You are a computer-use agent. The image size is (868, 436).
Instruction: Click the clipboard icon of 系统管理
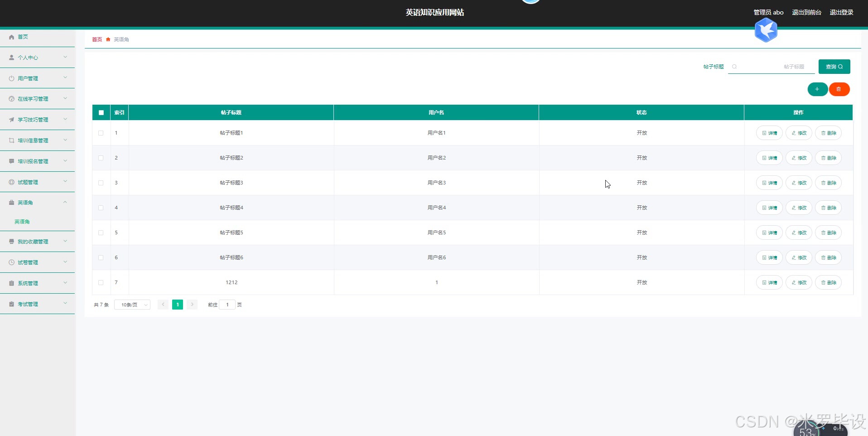coord(12,283)
